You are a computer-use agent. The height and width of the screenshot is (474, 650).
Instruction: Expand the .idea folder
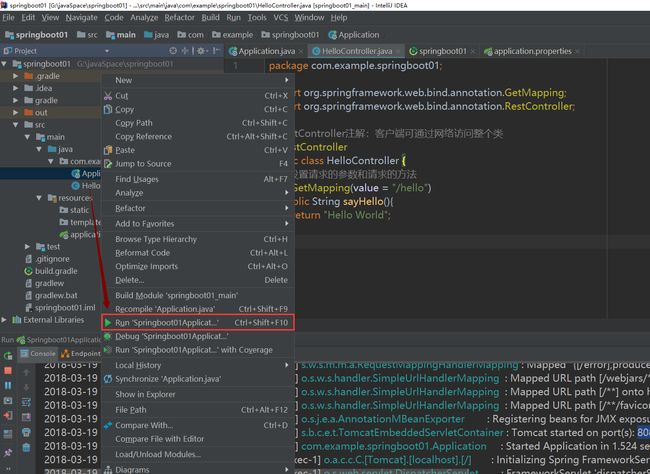pos(15,88)
